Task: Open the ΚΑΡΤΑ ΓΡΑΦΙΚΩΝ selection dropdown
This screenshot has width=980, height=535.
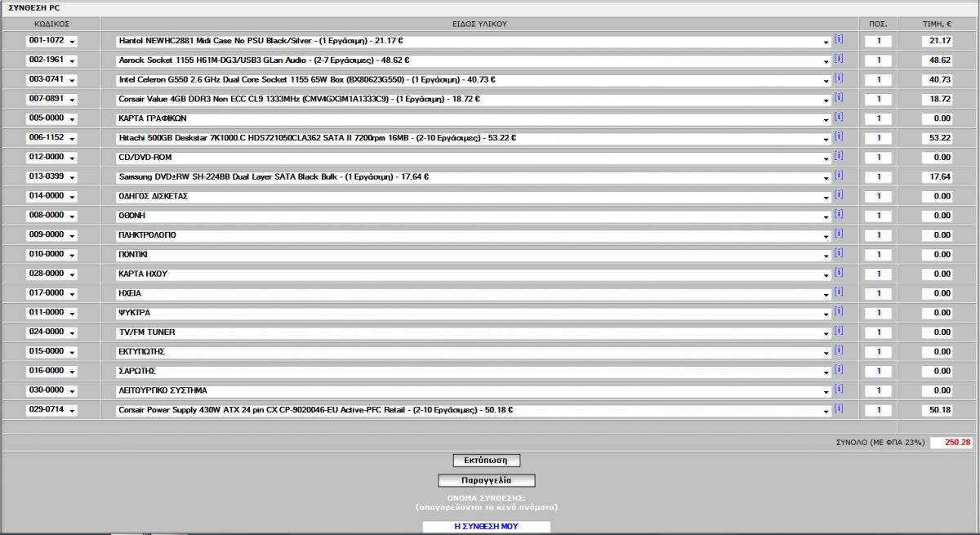Action: click(474, 118)
